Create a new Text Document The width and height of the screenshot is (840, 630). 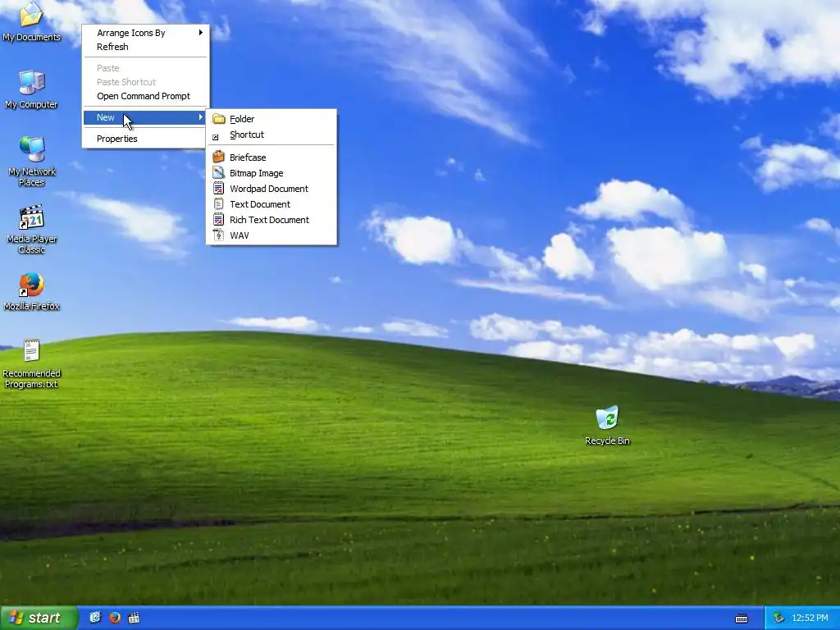point(271,204)
